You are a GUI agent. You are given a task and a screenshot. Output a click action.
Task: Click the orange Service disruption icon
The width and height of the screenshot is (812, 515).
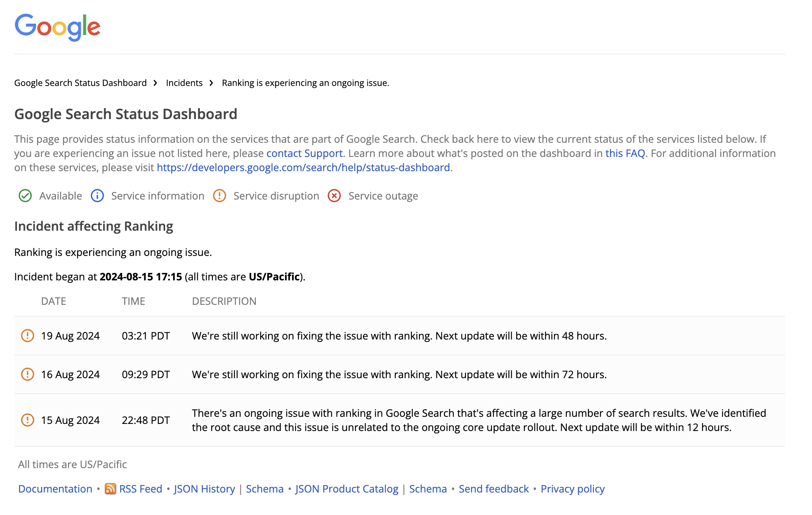(x=220, y=196)
